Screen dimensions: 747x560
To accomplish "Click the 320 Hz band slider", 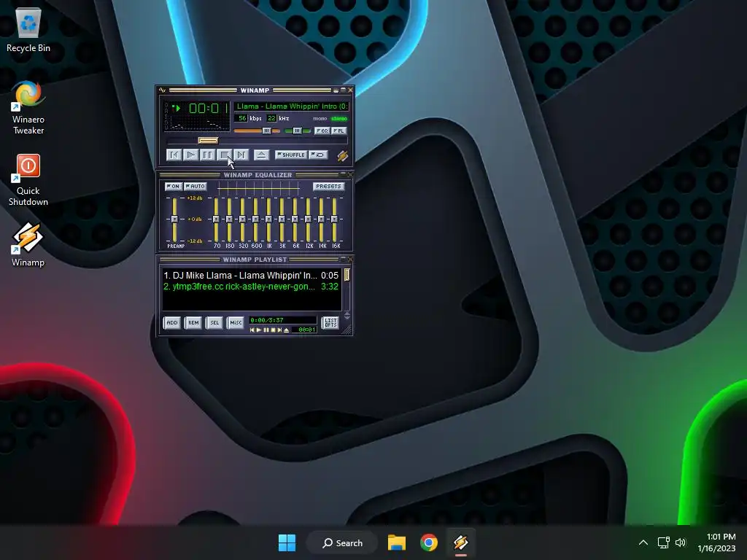I will click(242, 219).
